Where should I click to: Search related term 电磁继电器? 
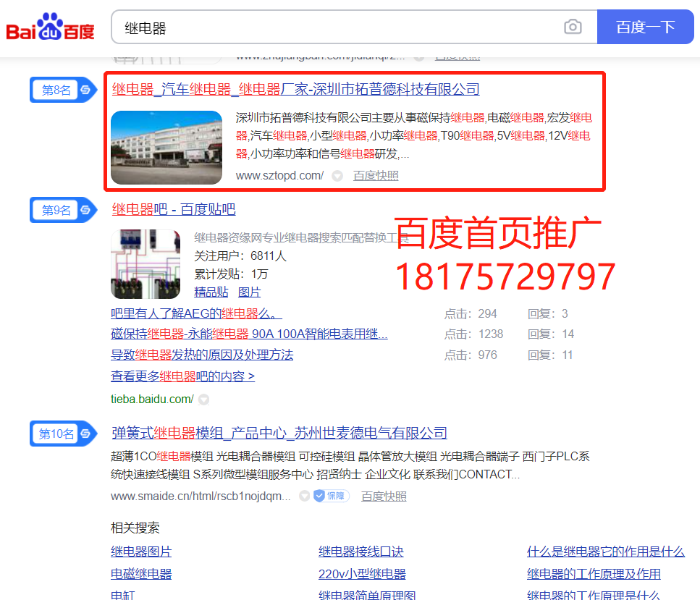click(141, 574)
